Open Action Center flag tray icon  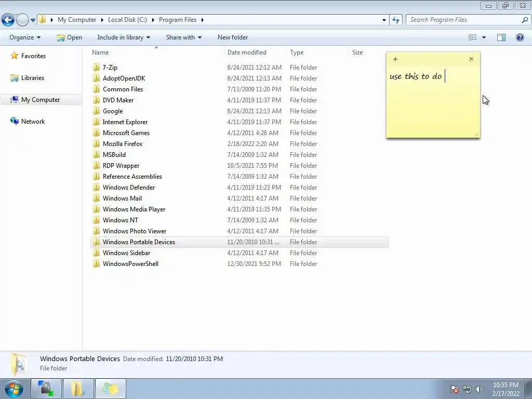(x=454, y=389)
